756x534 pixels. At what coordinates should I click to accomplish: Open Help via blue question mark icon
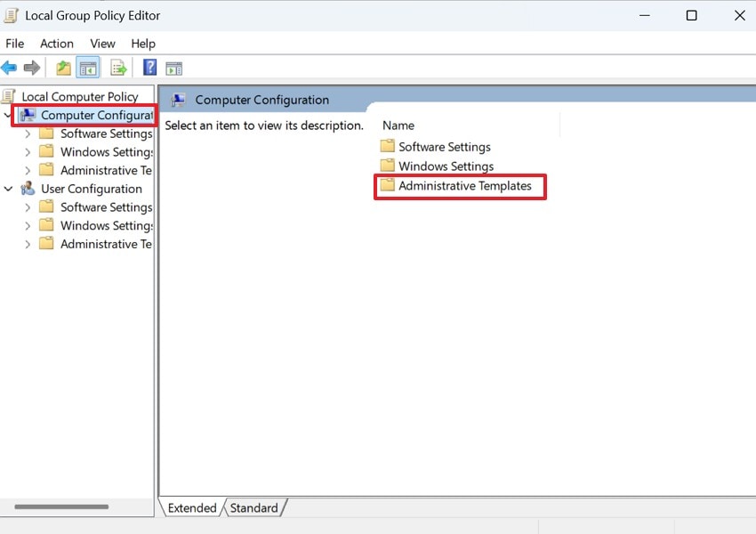click(150, 68)
